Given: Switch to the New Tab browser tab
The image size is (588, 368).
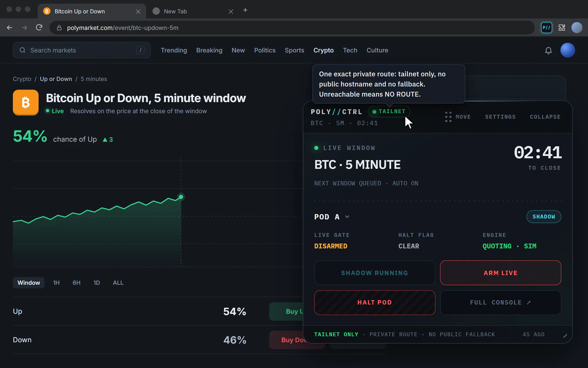Looking at the screenshot, I should point(193,11).
